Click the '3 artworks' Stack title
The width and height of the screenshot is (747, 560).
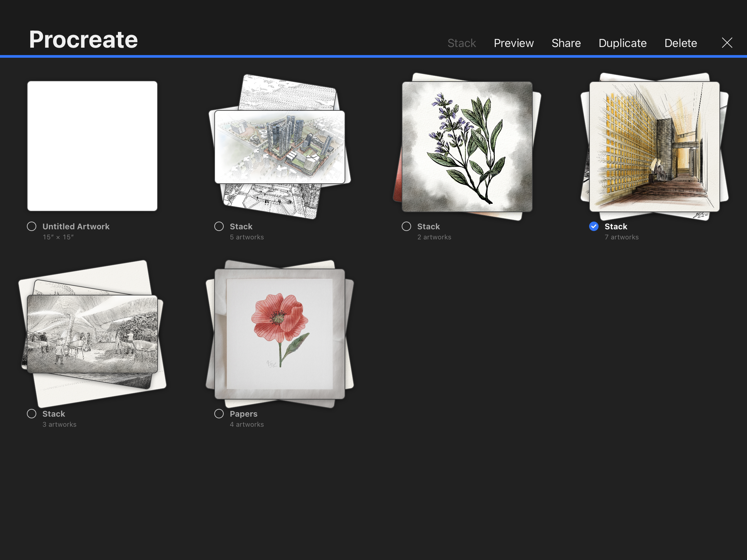54,414
